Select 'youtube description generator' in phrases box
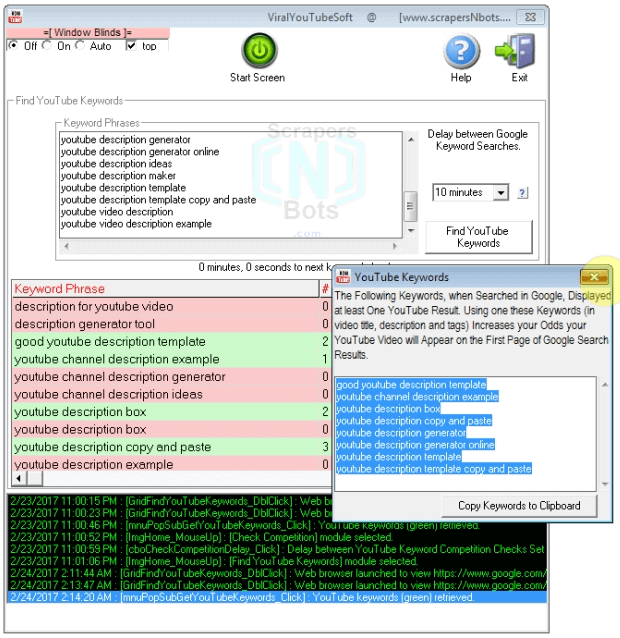The image size is (620, 638). click(125, 140)
